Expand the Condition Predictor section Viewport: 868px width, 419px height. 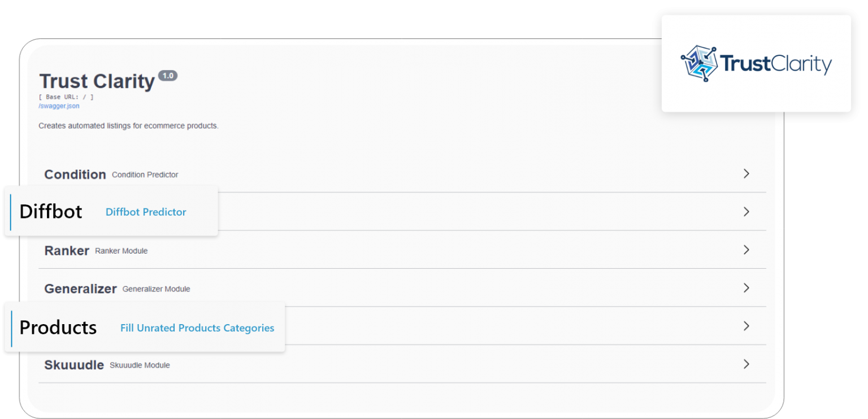[x=746, y=174]
